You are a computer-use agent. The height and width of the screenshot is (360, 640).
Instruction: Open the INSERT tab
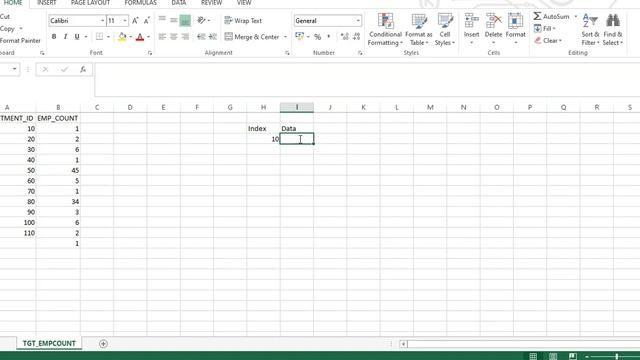tap(47, 3)
